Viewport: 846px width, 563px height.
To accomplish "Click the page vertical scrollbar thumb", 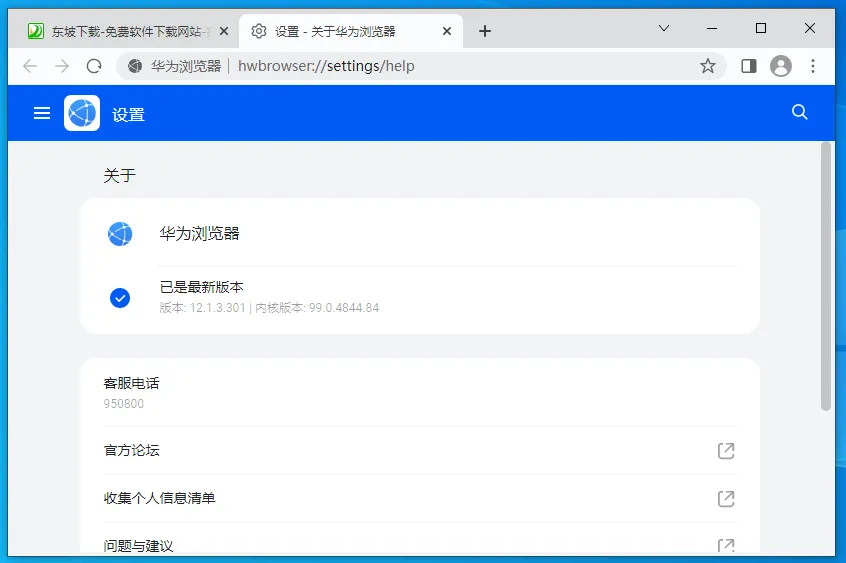I will click(x=826, y=276).
